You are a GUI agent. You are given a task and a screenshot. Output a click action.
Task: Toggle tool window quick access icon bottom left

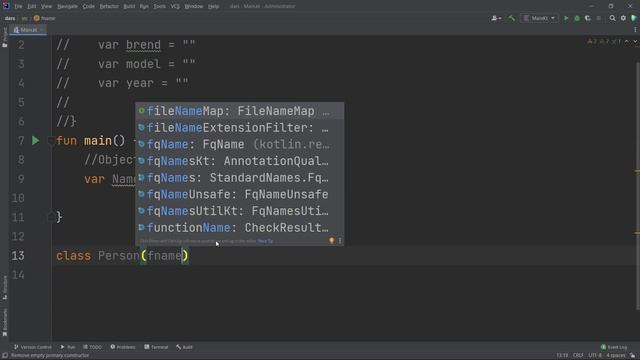tap(4, 356)
